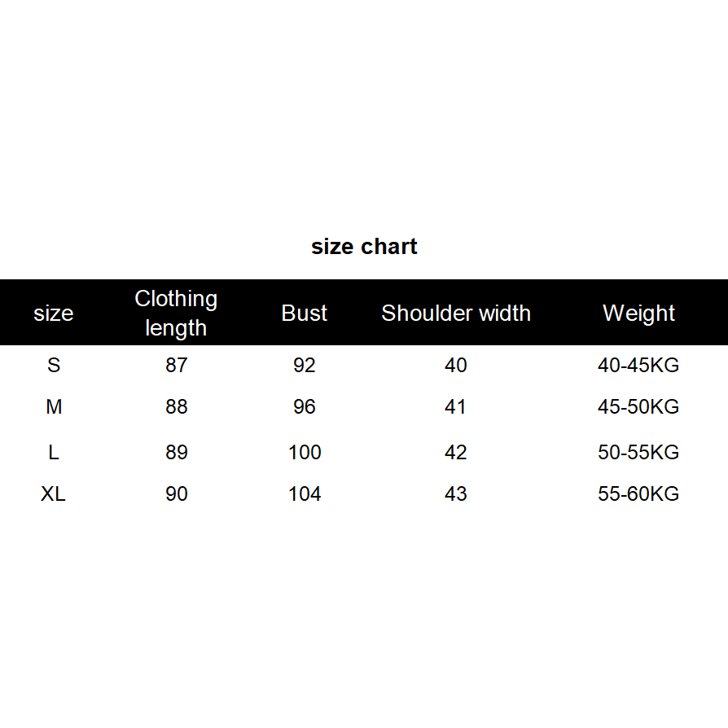
Task: Click clothing length value 87
Action: click(176, 365)
